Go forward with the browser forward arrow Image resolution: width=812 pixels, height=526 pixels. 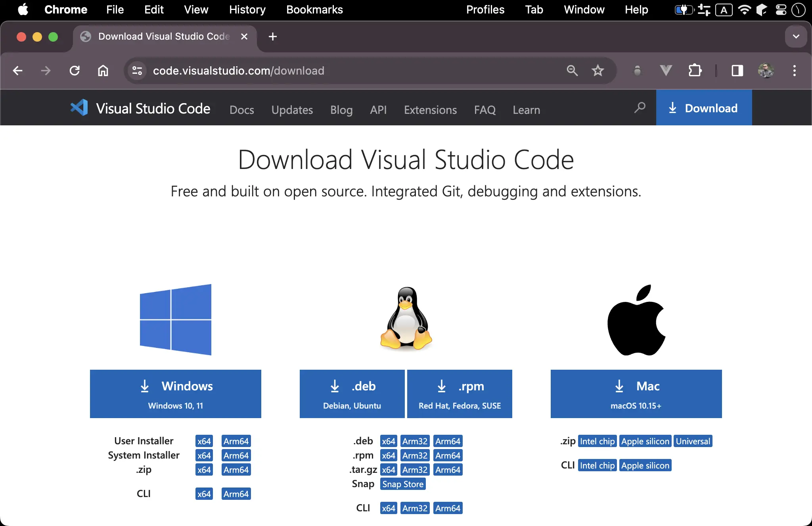click(46, 71)
